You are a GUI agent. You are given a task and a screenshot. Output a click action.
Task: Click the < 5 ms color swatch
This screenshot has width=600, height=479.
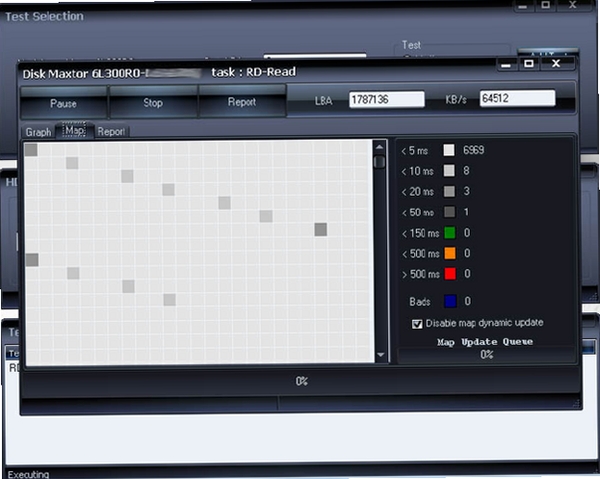(x=449, y=150)
